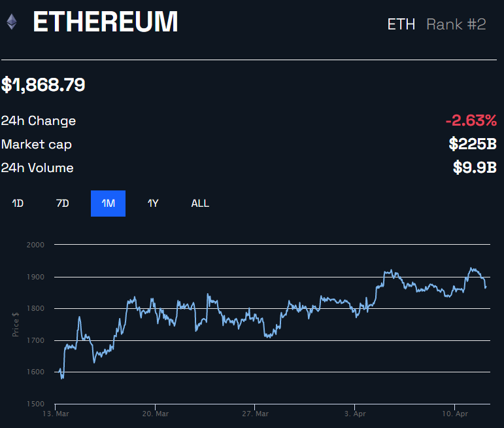Switch chart to 1D range
Viewport: 504px width, 428px height.
[x=18, y=204]
